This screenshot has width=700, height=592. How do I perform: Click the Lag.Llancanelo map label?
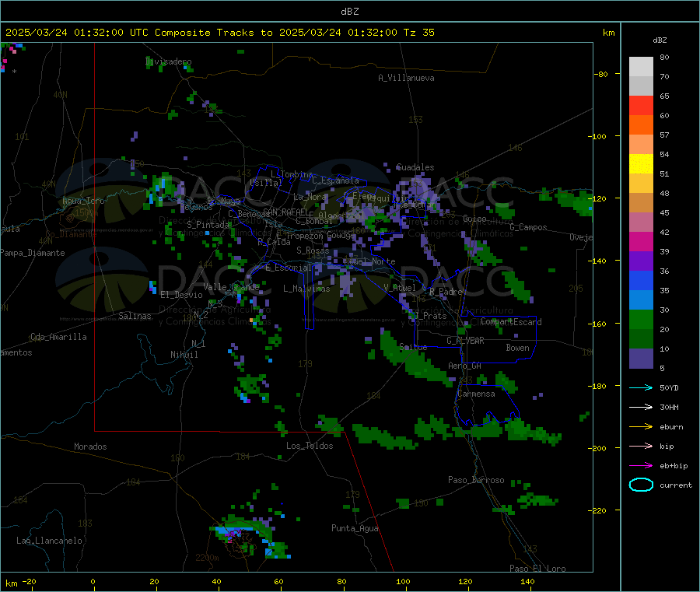tap(49, 541)
